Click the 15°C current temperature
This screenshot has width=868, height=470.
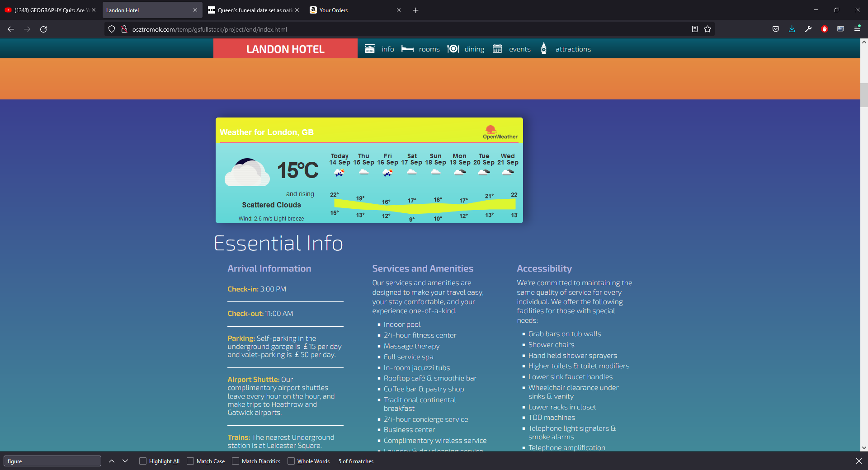coord(298,171)
